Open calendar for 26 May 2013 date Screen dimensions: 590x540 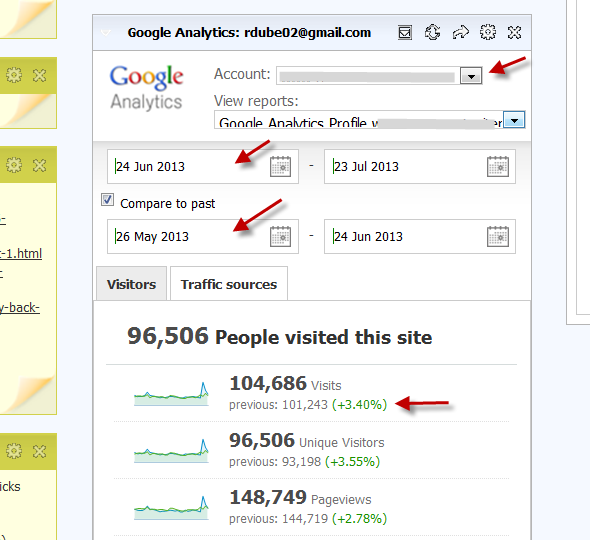click(x=280, y=236)
